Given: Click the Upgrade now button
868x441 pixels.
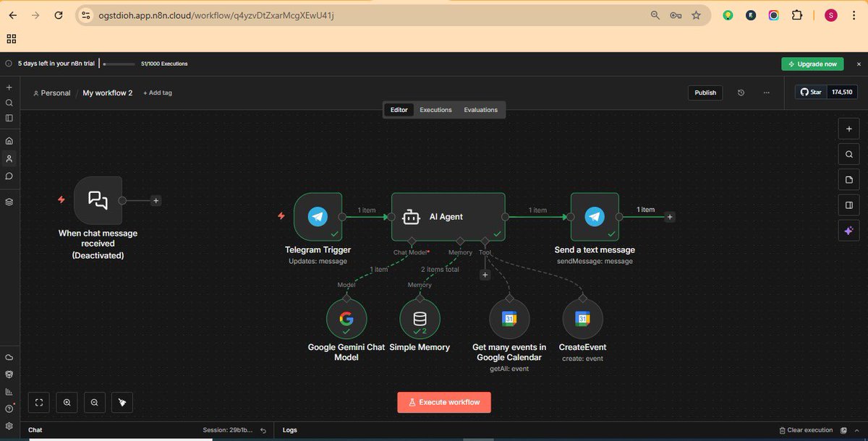Looking at the screenshot, I should coord(812,64).
